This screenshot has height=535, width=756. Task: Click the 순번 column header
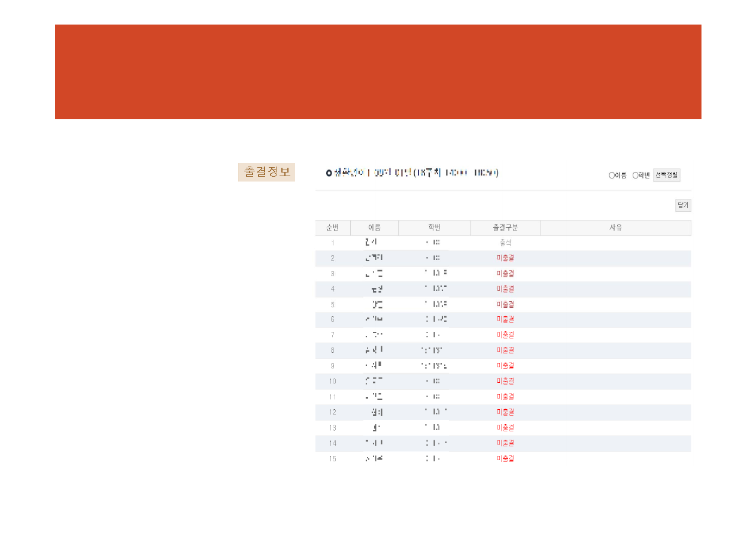(333, 228)
